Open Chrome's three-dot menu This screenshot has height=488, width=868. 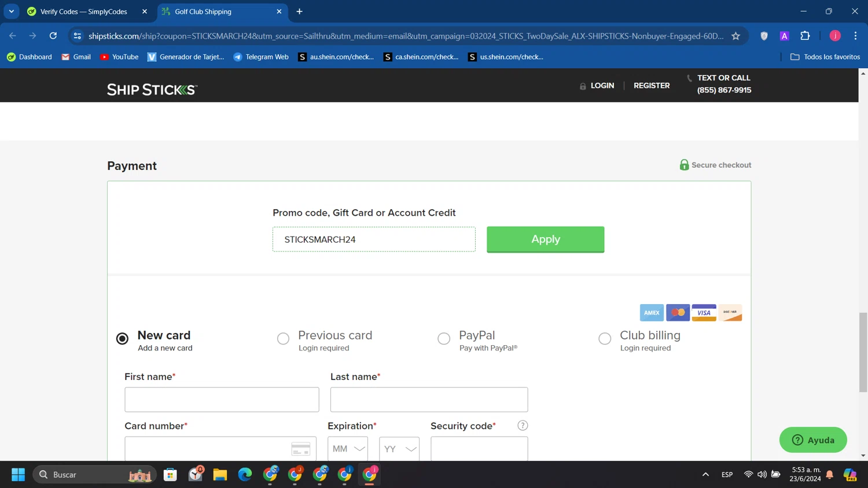point(855,36)
